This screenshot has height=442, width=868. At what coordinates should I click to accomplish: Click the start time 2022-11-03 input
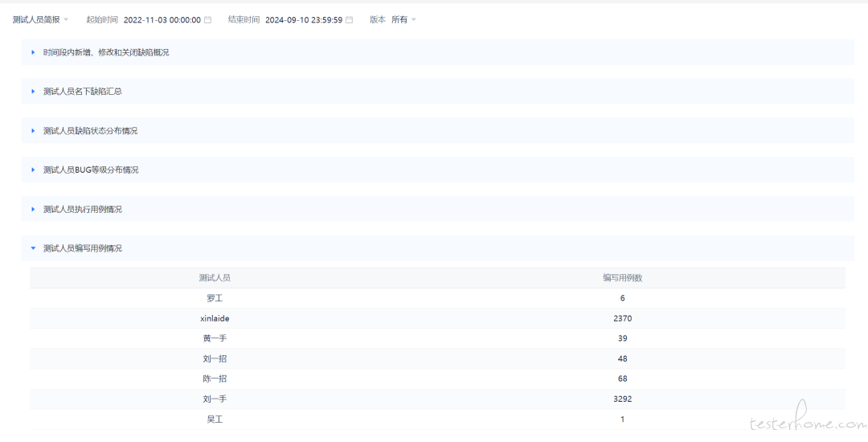point(162,20)
